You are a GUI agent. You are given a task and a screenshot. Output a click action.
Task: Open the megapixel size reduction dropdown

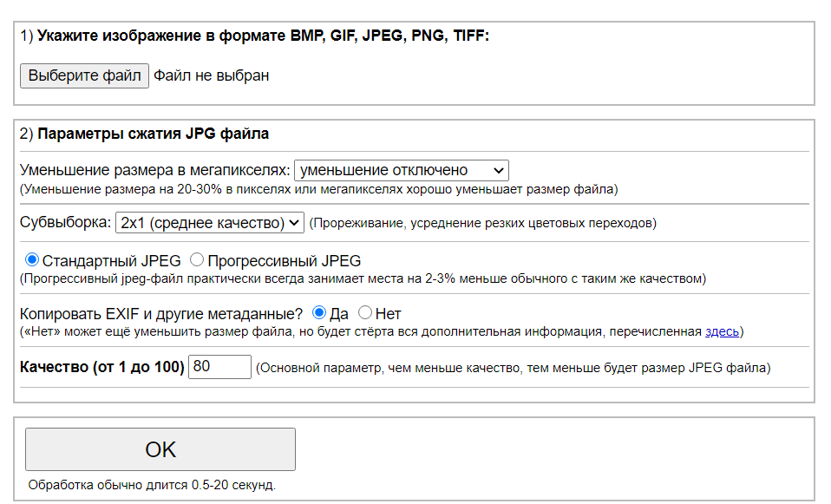click(402, 171)
